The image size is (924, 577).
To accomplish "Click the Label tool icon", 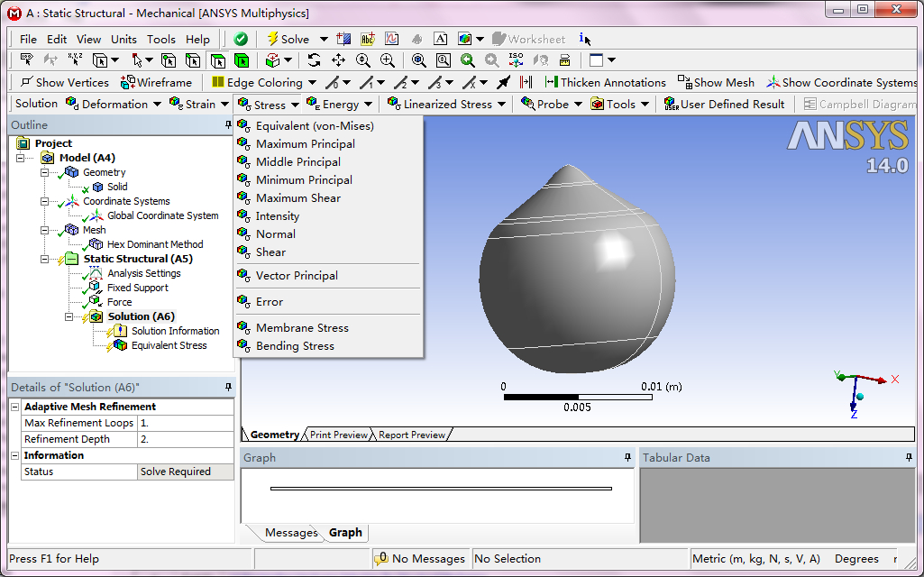I will pos(26,60).
